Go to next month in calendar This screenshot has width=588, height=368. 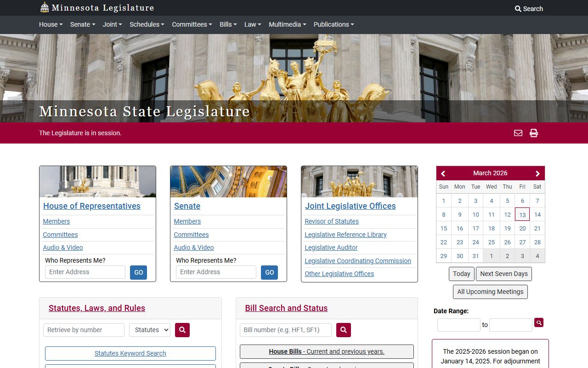[x=537, y=173]
